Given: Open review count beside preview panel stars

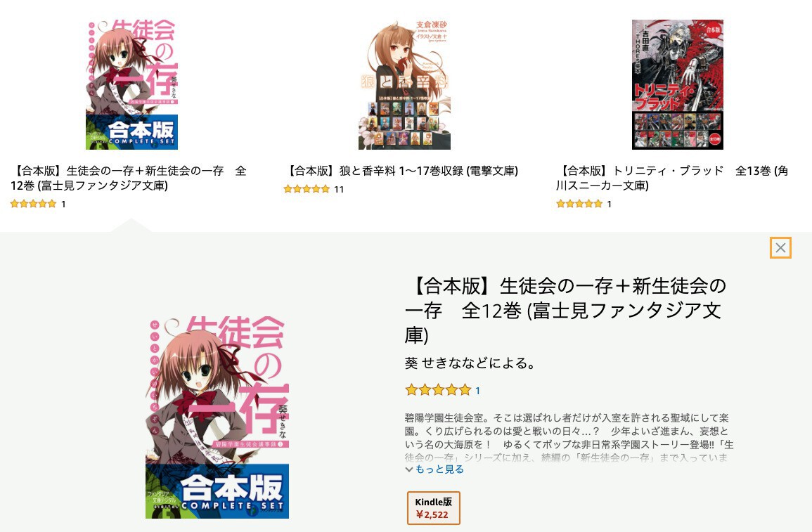Looking at the screenshot, I should point(477,391).
